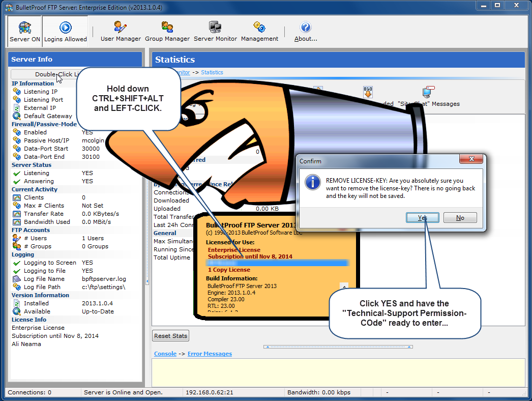Click the Data-Port Start row icon
532x401 pixels.
pos(17,149)
